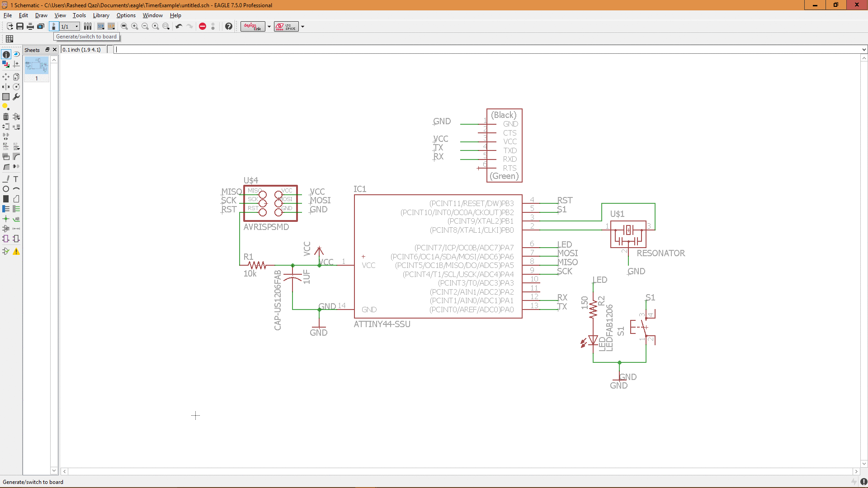Select the Move tool
The height and width of the screenshot is (488, 868).
click(x=6, y=77)
